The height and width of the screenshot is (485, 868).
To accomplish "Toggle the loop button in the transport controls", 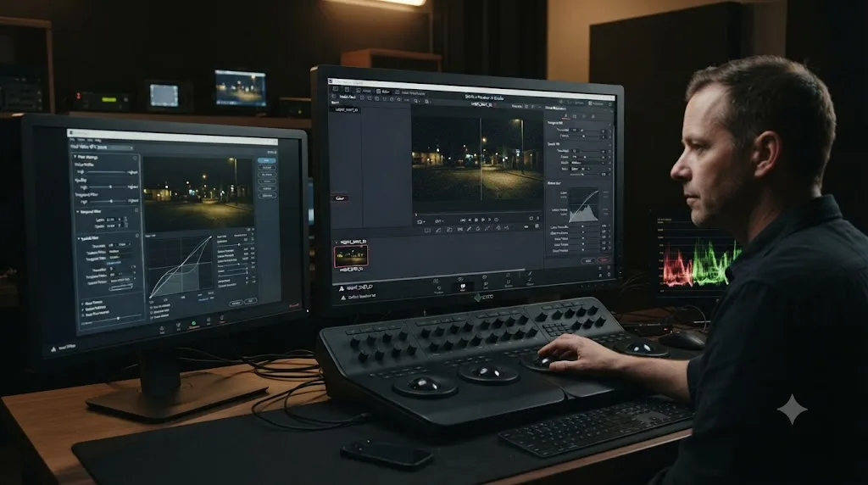I will [497, 220].
